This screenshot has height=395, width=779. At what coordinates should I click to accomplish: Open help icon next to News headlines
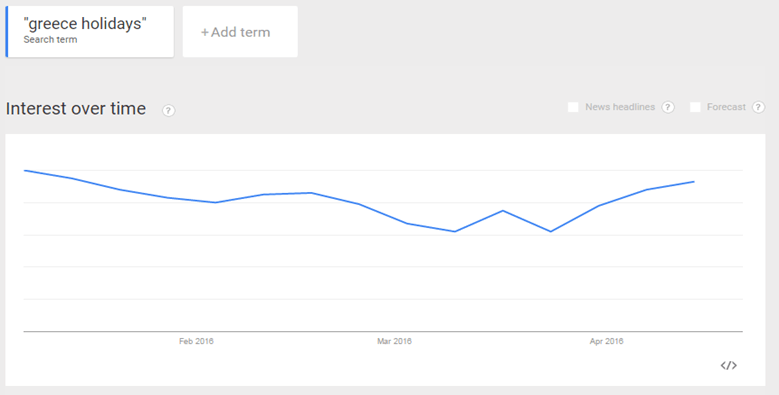pyautogui.click(x=668, y=107)
